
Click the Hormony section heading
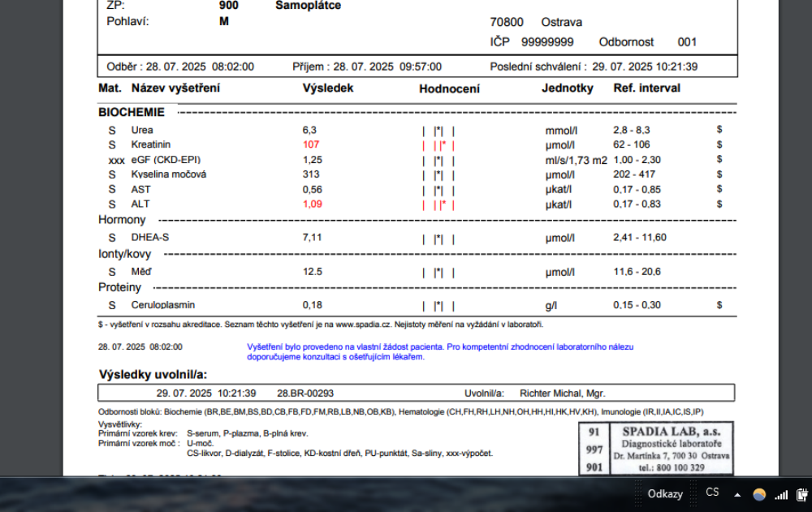coord(122,220)
